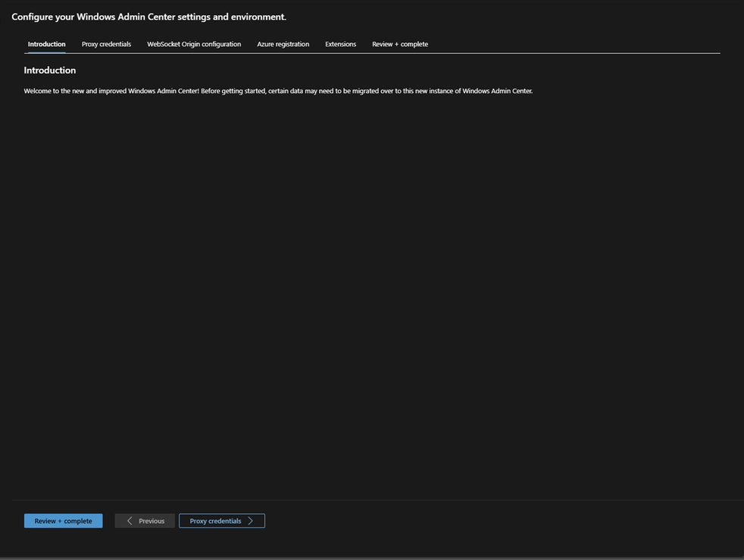The image size is (744, 560).
Task: Select the Introduction section heading
Action: click(x=50, y=70)
